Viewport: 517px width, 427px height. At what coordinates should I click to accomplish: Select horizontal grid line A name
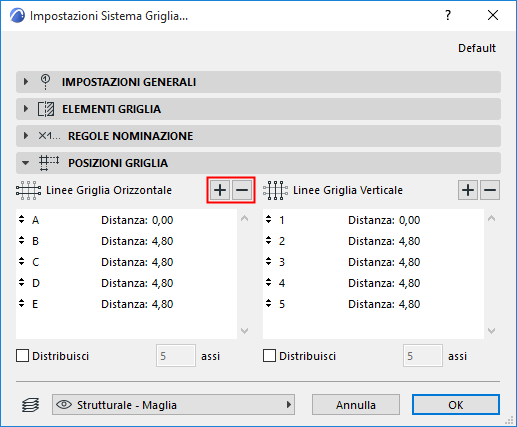(35, 220)
